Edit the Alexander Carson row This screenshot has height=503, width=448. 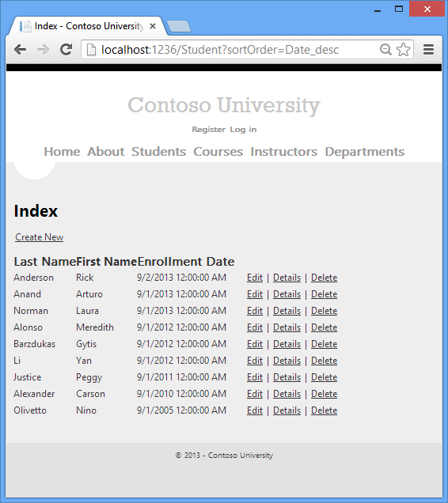pos(255,394)
